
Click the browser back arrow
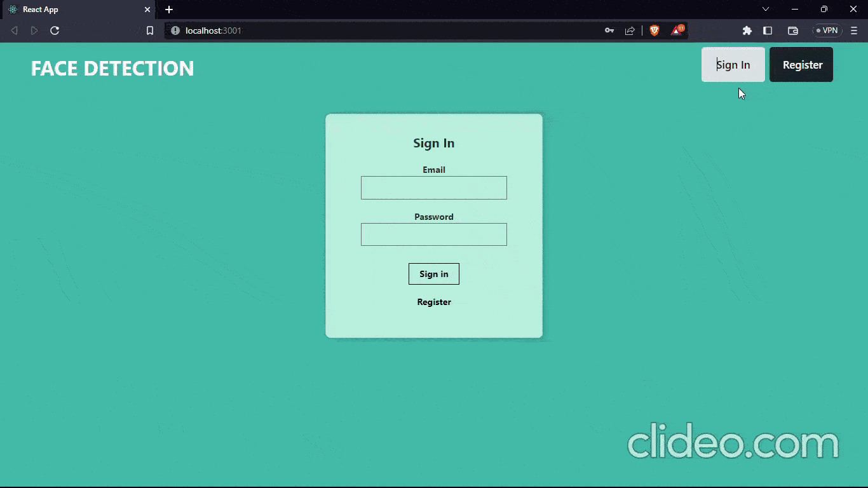(x=14, y=30)
